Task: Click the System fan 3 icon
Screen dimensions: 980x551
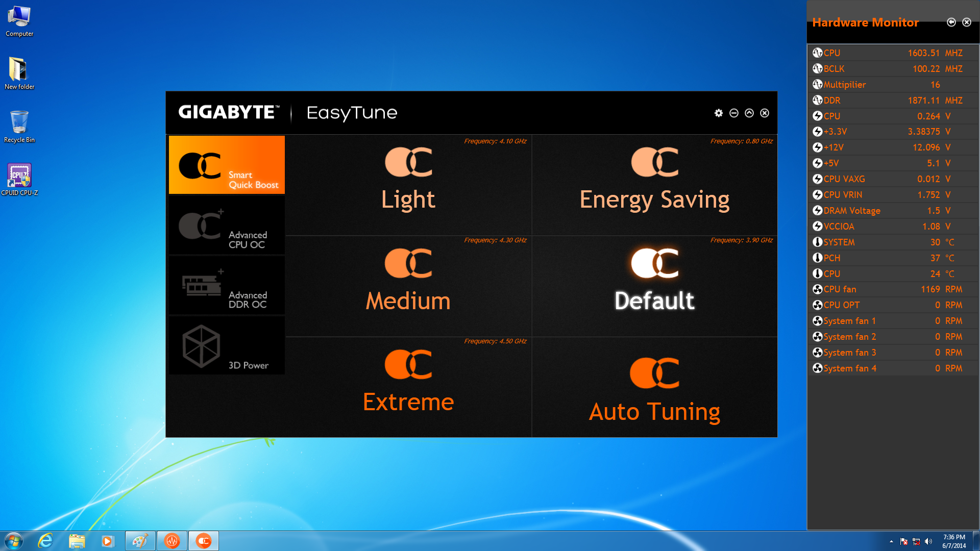Action: pyautogui.click(x=817, y=353)
